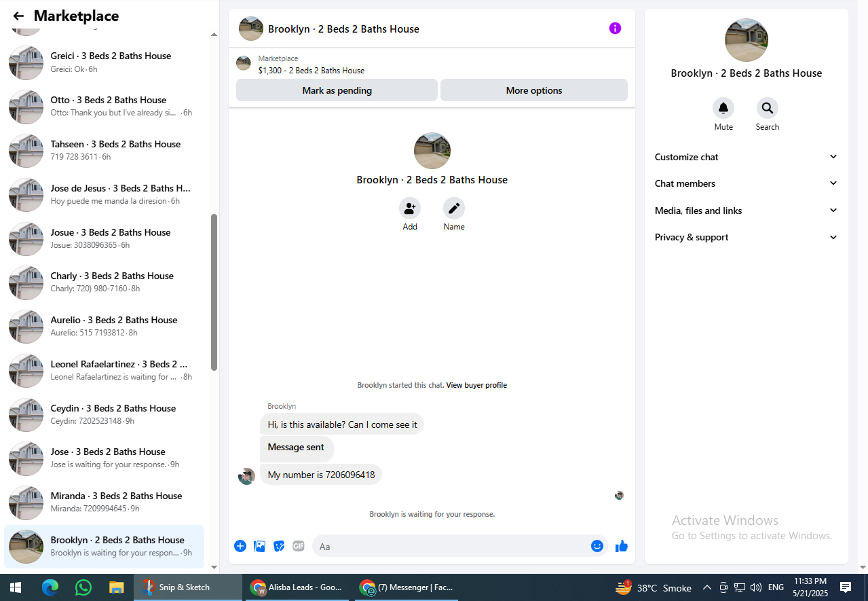
Task: Open Josue conversation
Action: [x=105, y=238]
